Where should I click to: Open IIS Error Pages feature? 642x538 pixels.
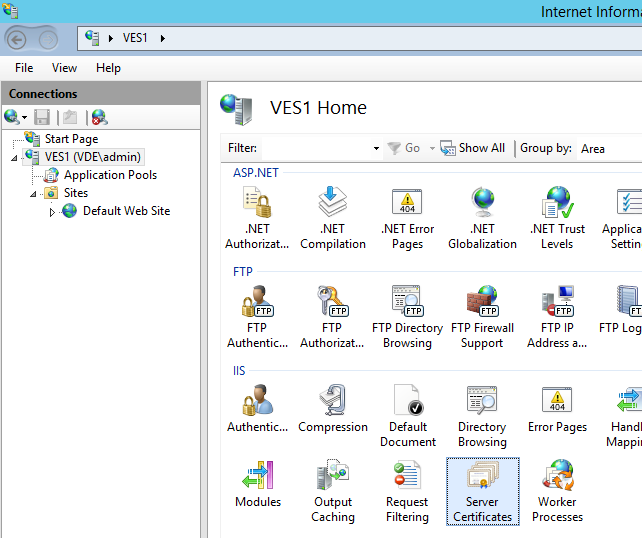pos(557,408)
